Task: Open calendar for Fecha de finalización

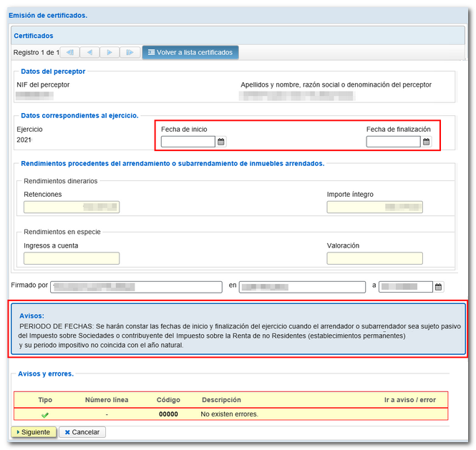Action: click(427, 142)
